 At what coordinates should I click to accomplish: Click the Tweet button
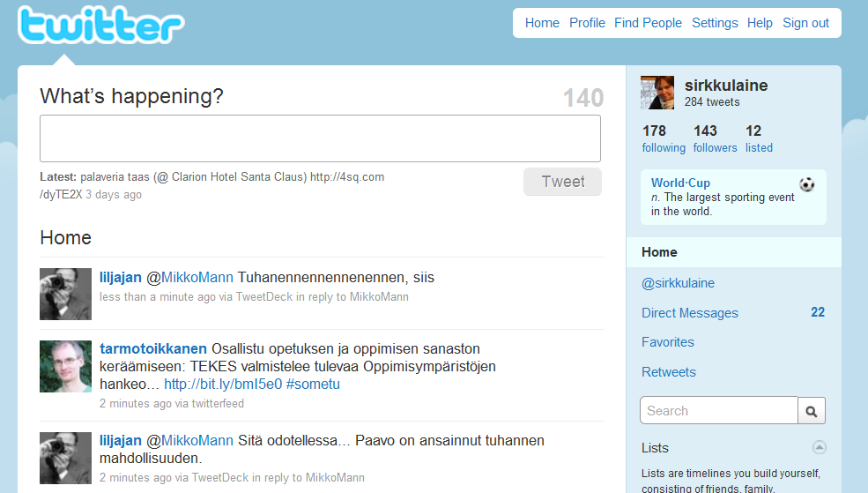pos(562,182)
